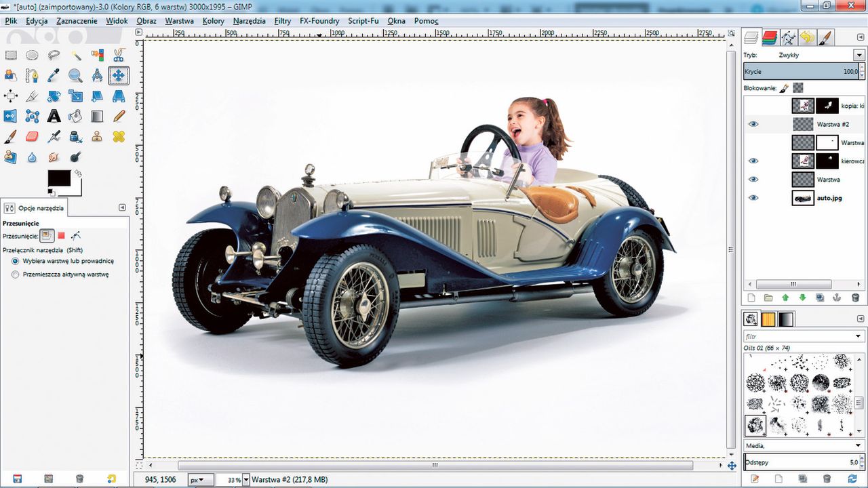Select the Alignment tool

click(x=11, y=96)
